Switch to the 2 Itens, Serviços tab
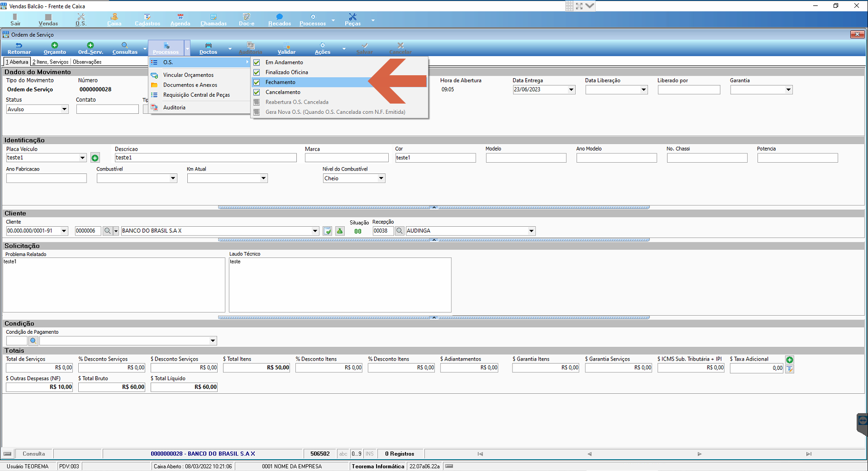 (x=50, y=62)
